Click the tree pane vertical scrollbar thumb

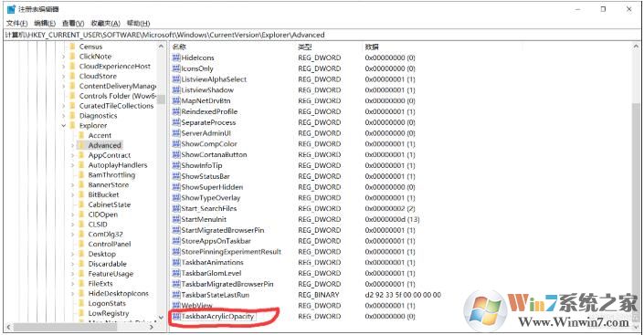[161, 99]
